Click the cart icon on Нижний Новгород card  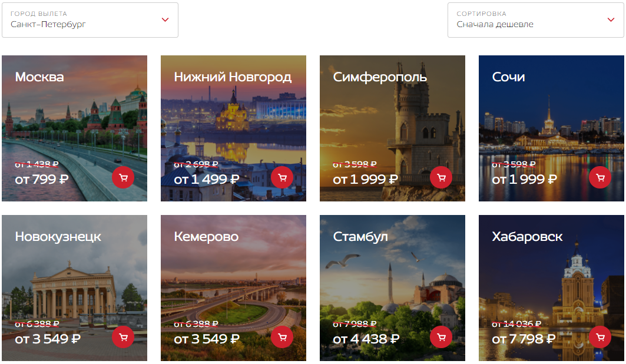pyautogui.click(x=282, y=178)
